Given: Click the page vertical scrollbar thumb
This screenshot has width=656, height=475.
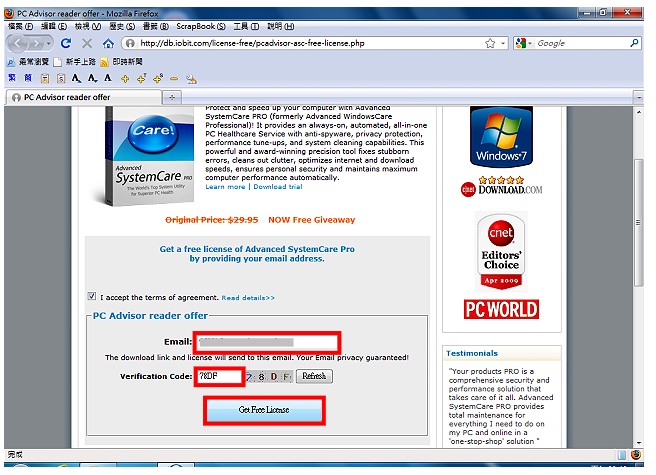Looking at the screenshot, I should pyautogui.click(x=638, y=223).
